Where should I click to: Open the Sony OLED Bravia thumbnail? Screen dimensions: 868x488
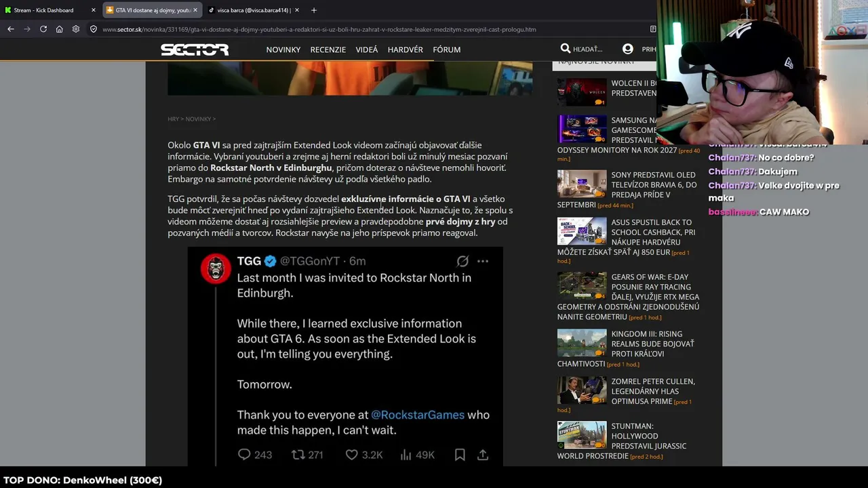point(582,184)
